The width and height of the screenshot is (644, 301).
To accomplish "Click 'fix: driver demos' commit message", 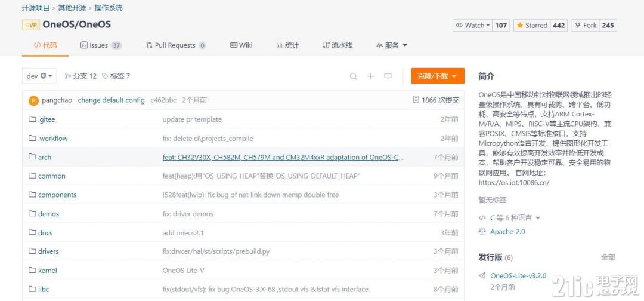I will (x=188, y=214).
